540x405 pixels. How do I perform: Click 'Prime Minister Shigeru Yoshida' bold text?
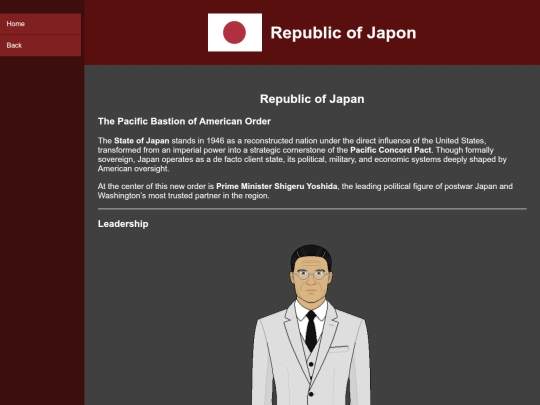277,186
